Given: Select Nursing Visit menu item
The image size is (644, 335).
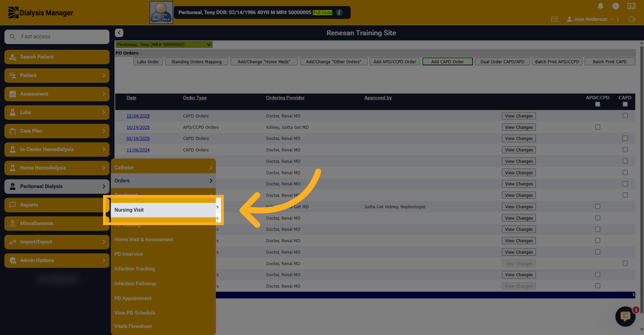Looking at the screenshot, I should [163, 210].
